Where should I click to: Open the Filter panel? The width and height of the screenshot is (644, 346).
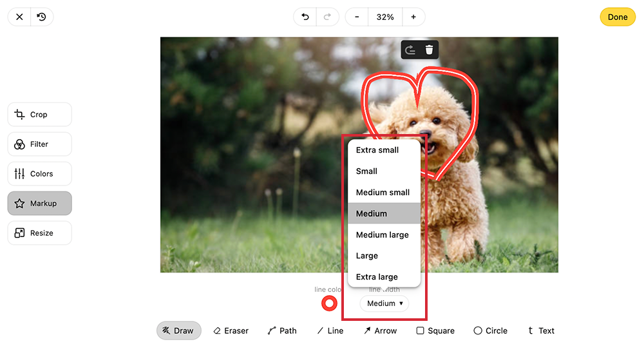tap(39, 144)
